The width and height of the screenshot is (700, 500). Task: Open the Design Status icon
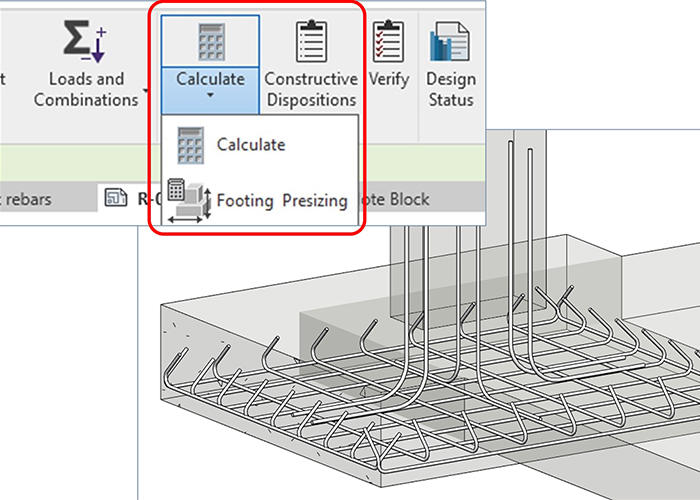coord(450,41)
